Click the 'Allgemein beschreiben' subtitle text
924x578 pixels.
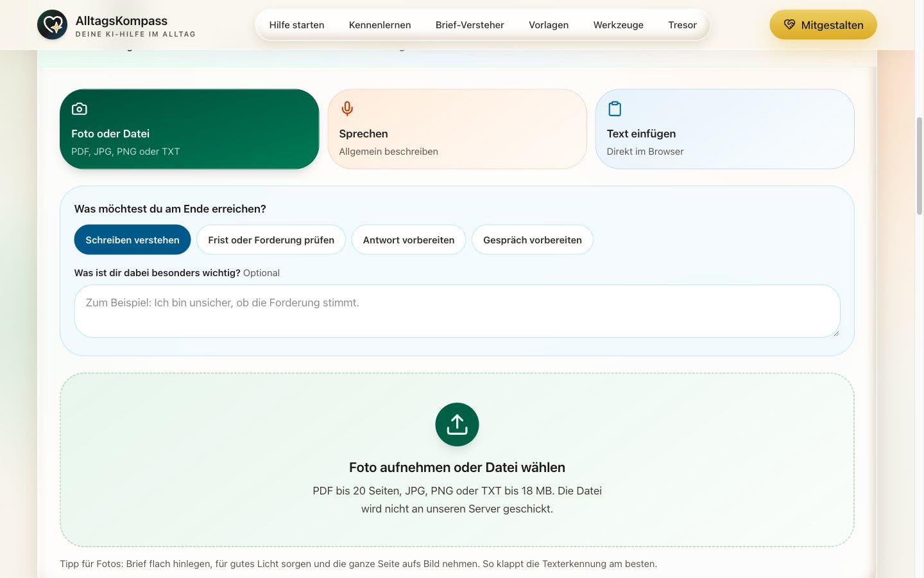click(388, 152)
